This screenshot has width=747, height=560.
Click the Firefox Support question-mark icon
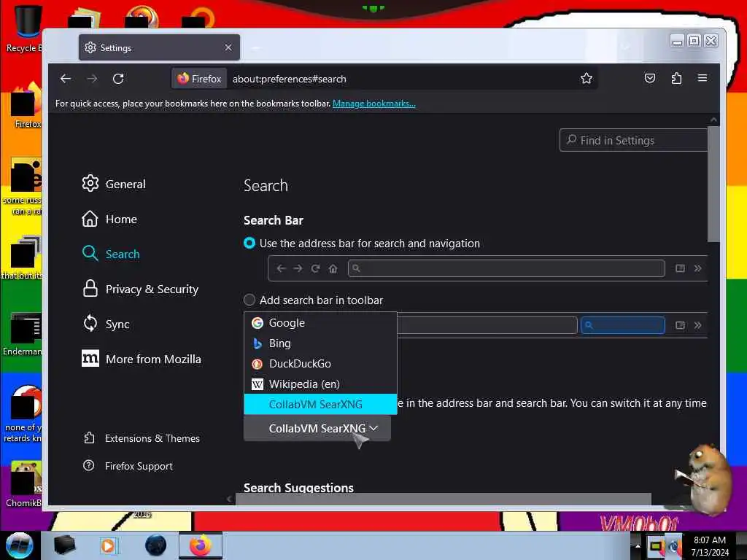(88, 465)
